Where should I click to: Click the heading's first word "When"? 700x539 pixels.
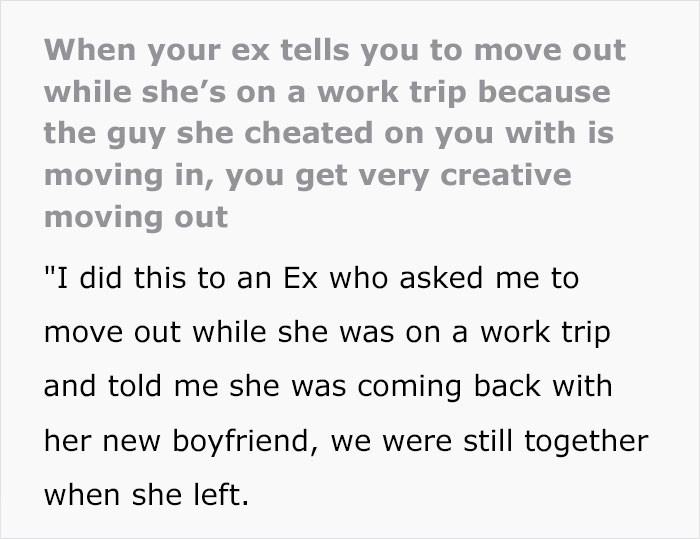pos(92,50)
